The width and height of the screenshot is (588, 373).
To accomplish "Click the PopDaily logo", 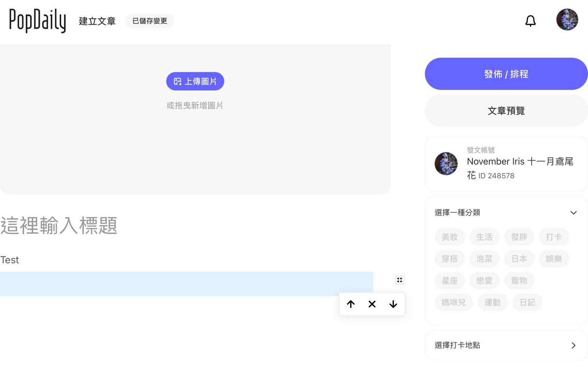I will (x=37, y=21).
